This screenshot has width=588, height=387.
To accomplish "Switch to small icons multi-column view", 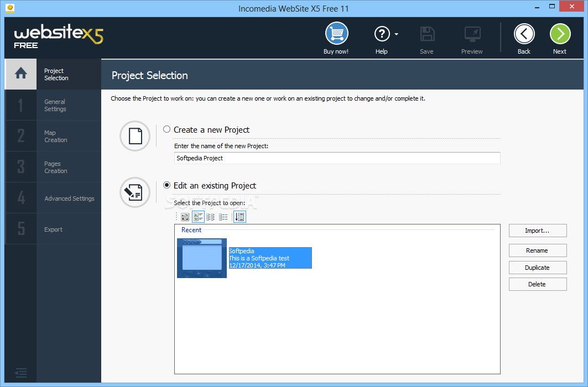I will click(x=211, y=217).
